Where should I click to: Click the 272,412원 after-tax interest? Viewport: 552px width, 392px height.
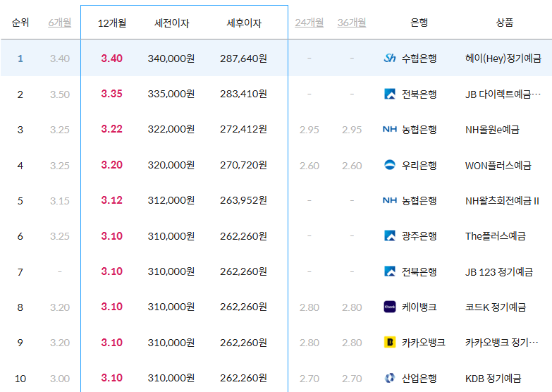click(244, 129)
